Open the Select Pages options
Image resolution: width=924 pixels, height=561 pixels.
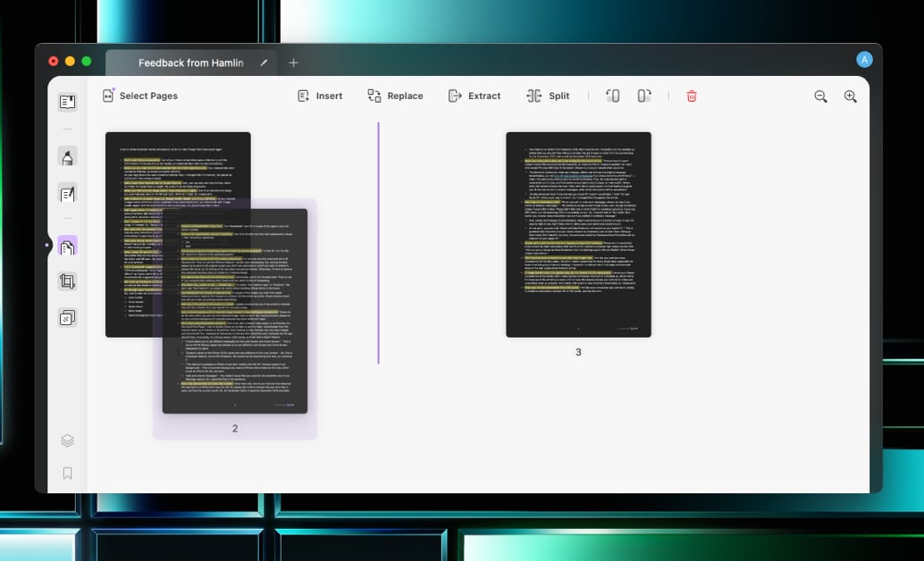point(139,96)
